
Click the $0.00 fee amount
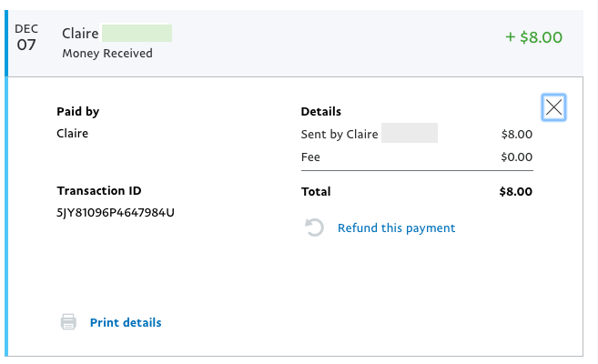pos(516,157)
